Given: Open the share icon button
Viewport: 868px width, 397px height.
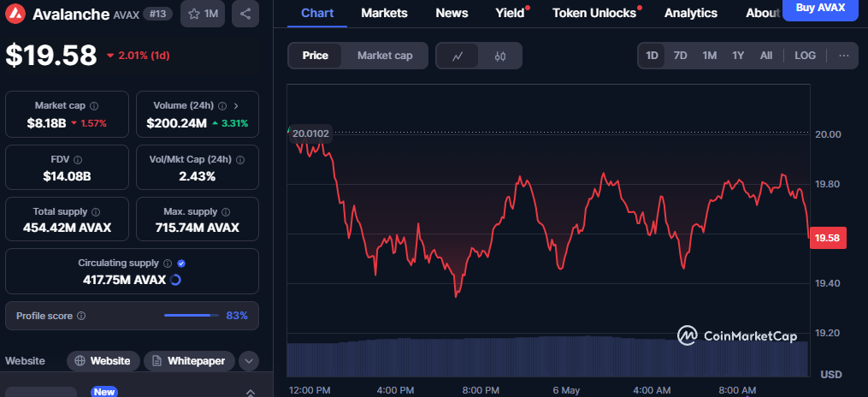Looking at the screenshot, I should tap(245, 14).
